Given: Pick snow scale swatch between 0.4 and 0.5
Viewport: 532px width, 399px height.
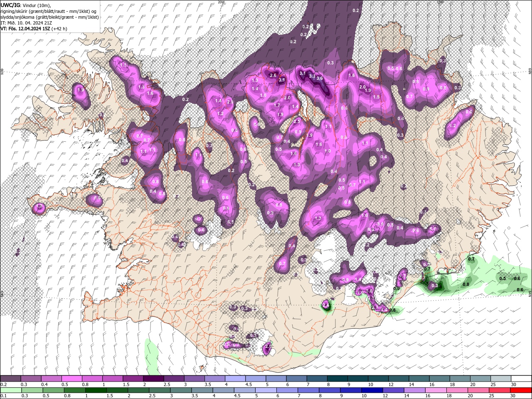Looking at the screenshot, I should coord(51,379).
